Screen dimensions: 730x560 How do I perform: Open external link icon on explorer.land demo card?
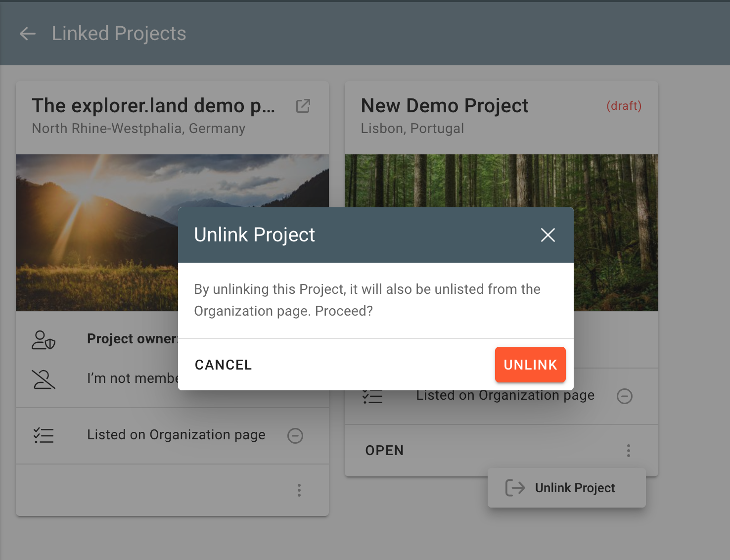(x=303, y=106)
